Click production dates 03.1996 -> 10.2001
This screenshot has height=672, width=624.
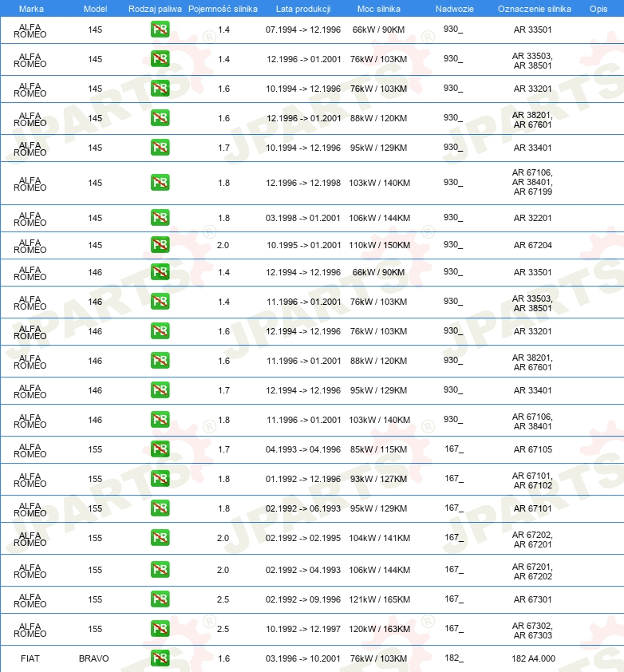coord(303,658)
